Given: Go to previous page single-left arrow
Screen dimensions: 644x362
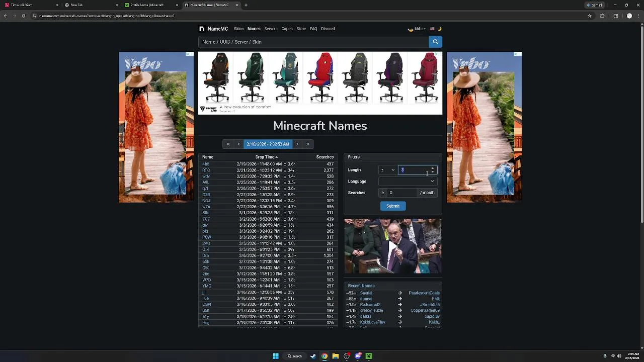Looking at the screenshot, I should click(238, 144).
